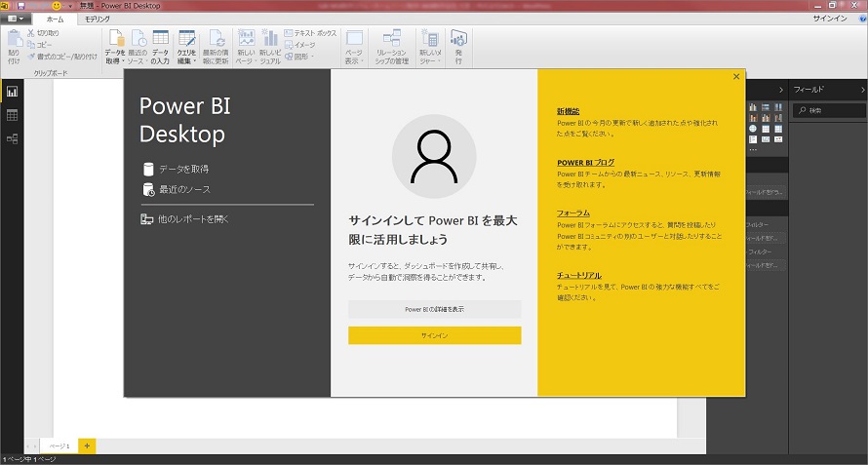This screenshot has height=465, width=868.
Task: Click the 発行 Publish ribbon icon
Action: click(458, 47)
